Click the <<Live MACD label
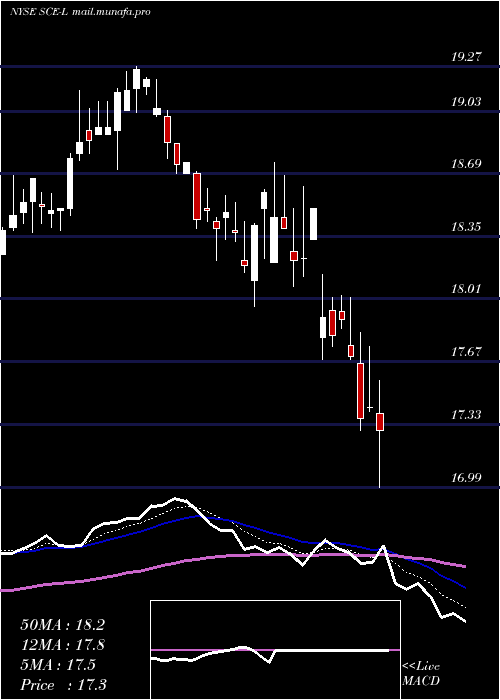Screen dimensions: 500x700 pyautogui.click(x=421, y=673)
